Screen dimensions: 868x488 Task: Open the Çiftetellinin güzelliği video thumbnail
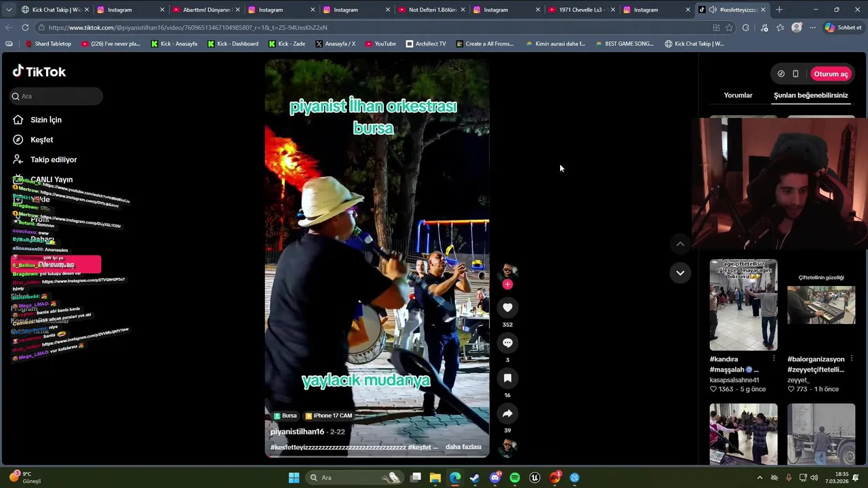tap(821, 304)
